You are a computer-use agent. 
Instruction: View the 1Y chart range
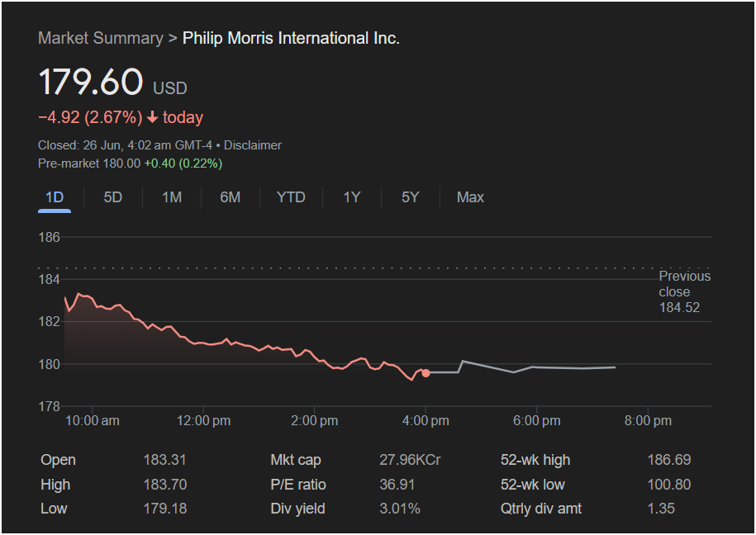tap(352, 197)
